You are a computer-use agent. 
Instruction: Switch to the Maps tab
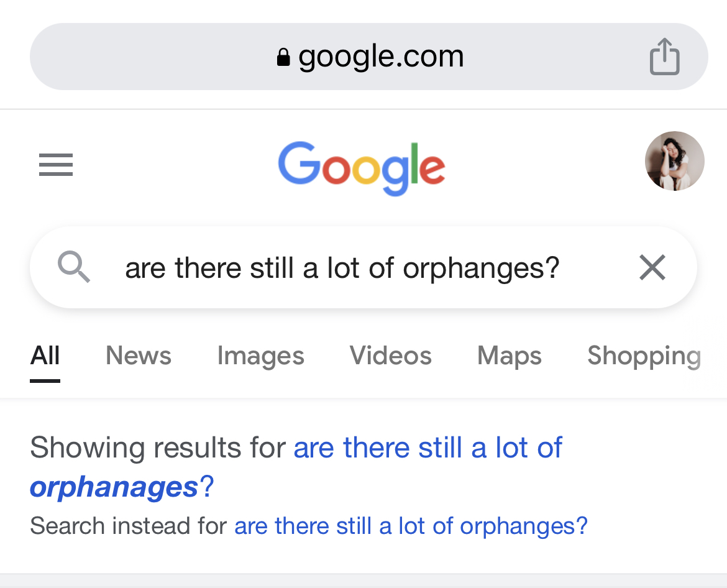(x=509, y=356)
